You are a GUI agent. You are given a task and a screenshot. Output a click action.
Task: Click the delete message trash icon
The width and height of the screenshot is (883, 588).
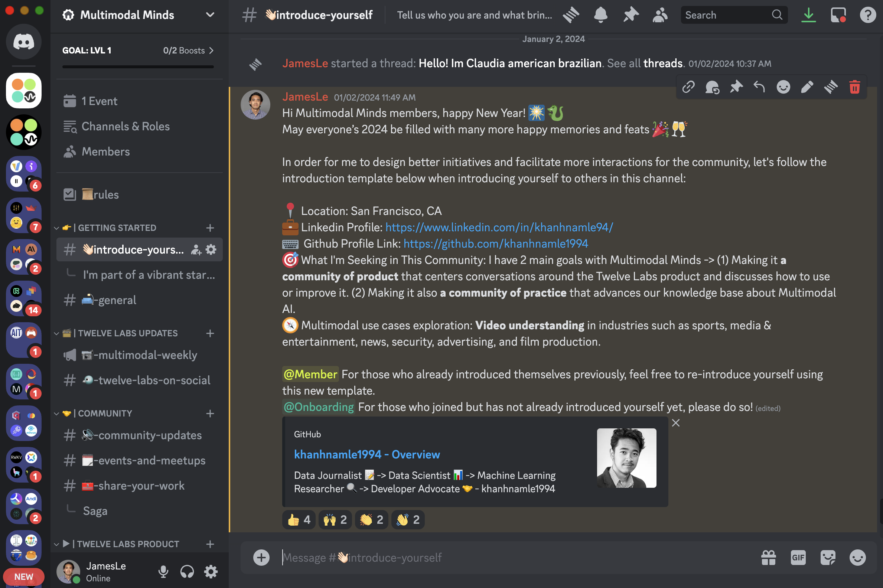[854, 87]
